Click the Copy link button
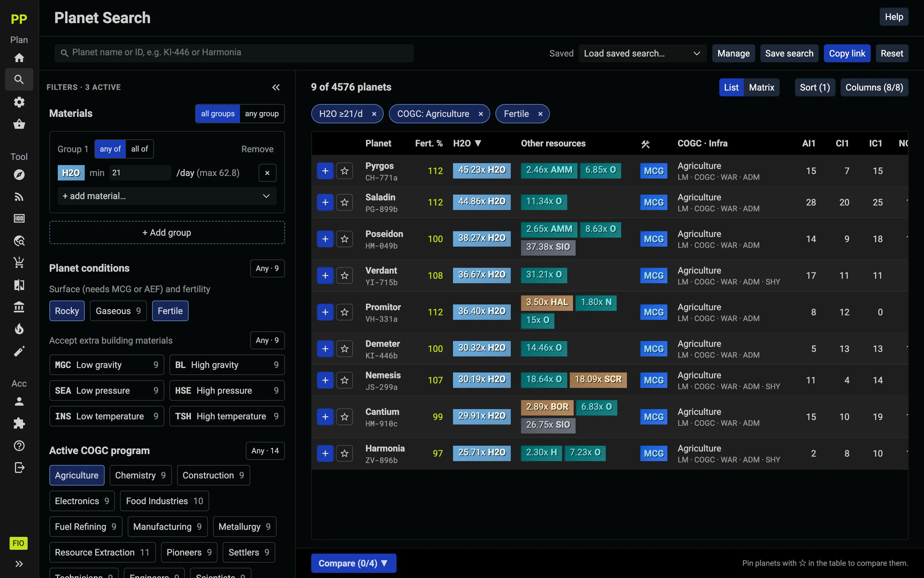 click(x=847, y=54)
